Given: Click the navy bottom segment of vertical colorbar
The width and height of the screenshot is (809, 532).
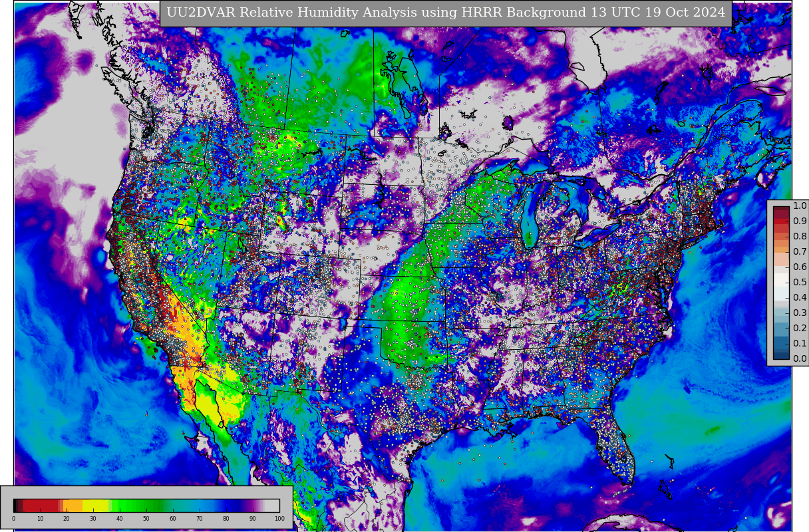Looking at the screenshot, I should (781, 355).
